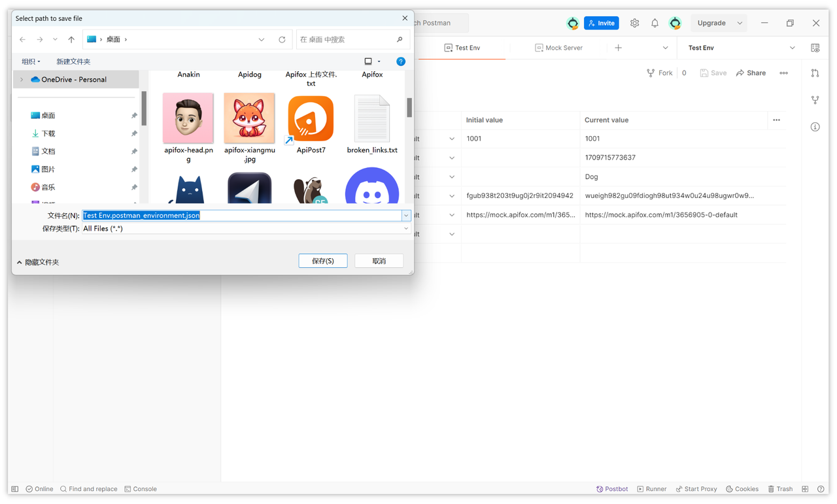Share the Test Env environment
Image resolution: width=837 pixels, height=504 pixels.
pyautogui.click(x=751, y=73)
